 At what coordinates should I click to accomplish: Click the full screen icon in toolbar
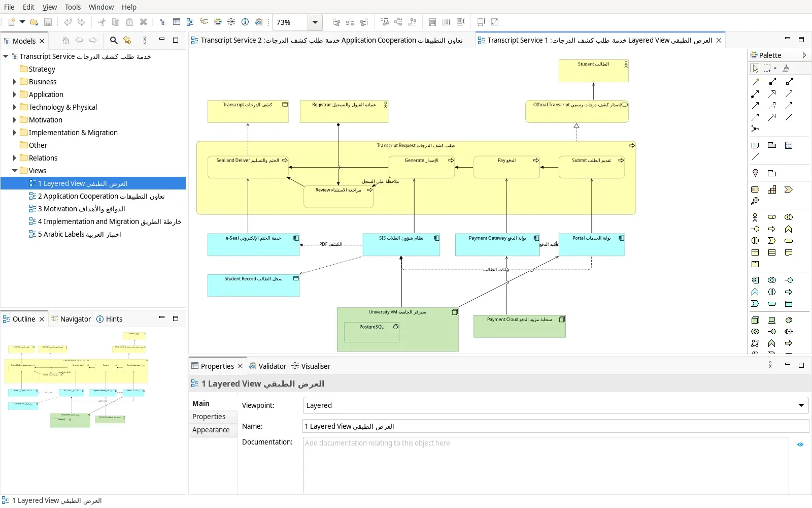click(495, 22)
